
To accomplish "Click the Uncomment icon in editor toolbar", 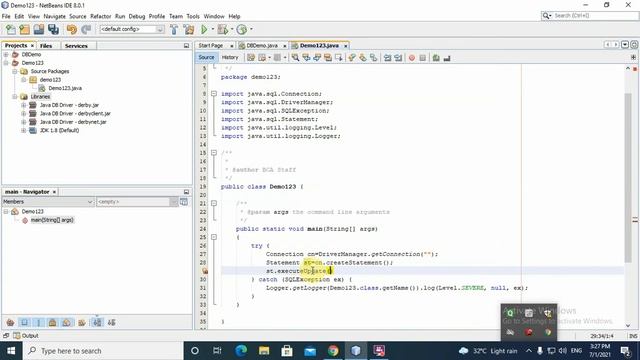I will pos(447,58).
